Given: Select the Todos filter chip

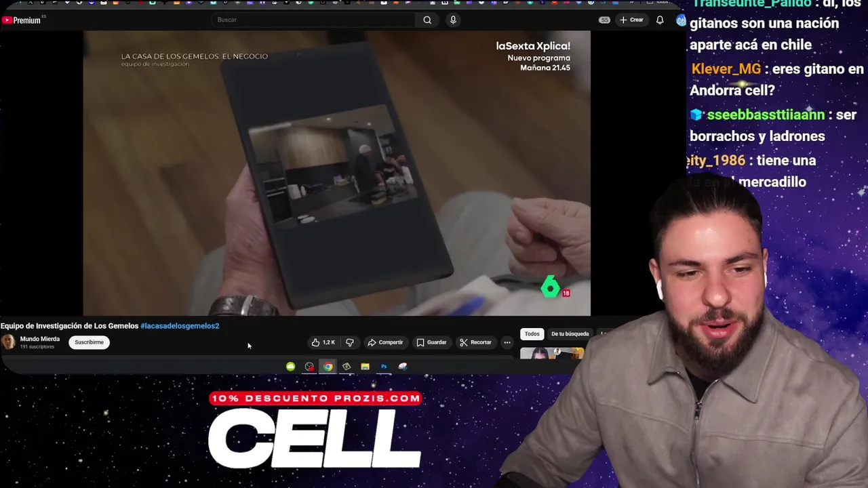Looking at the screenshot, I should pyautogui.click(x=532, y=333).
